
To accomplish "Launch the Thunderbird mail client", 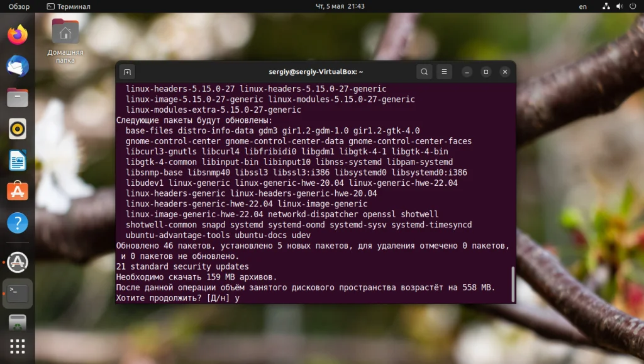I will pos(17,66).
